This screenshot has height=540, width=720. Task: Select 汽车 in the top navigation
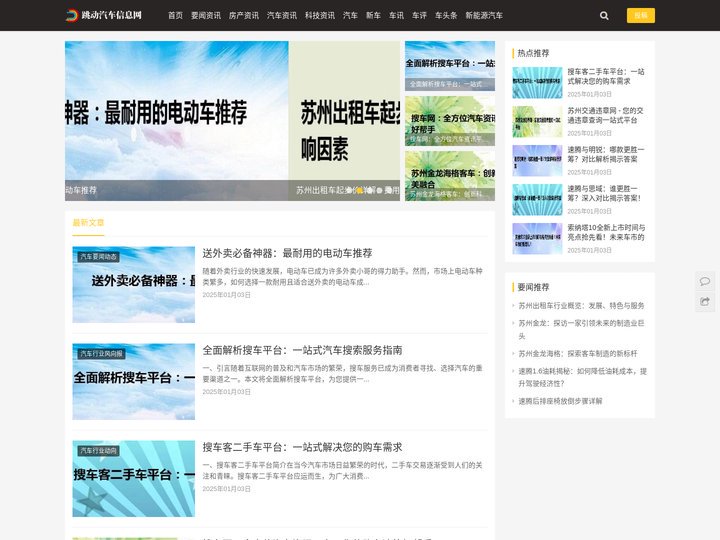[350, 15]
